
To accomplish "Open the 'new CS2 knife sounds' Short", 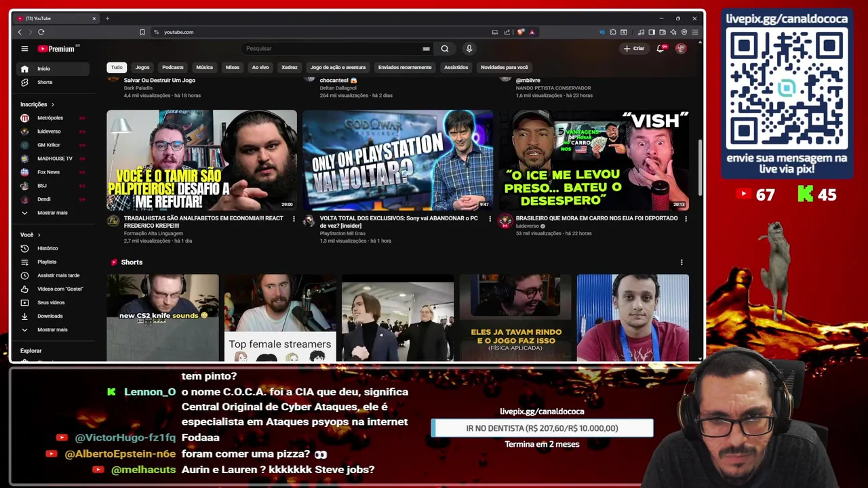I will [x=163, y=318].
